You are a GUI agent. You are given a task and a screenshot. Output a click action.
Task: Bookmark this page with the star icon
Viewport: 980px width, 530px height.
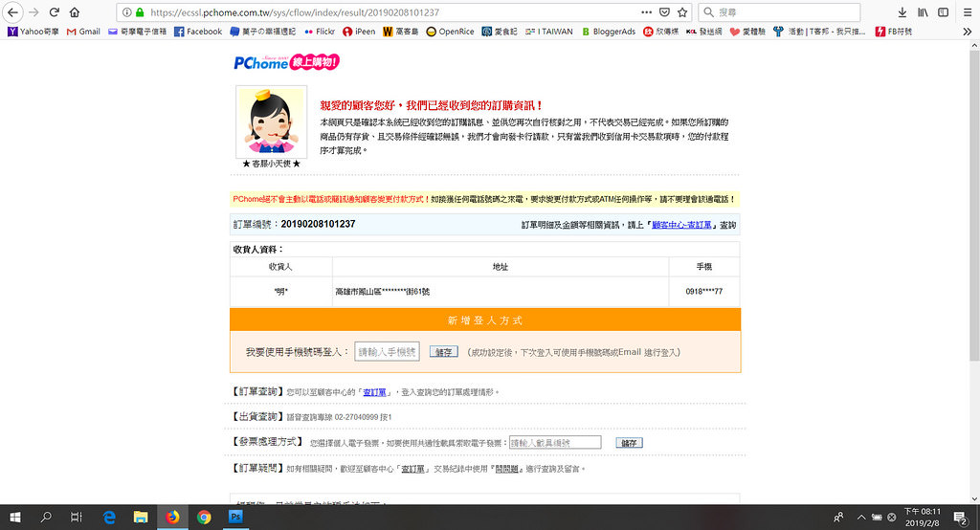point(682,11)
